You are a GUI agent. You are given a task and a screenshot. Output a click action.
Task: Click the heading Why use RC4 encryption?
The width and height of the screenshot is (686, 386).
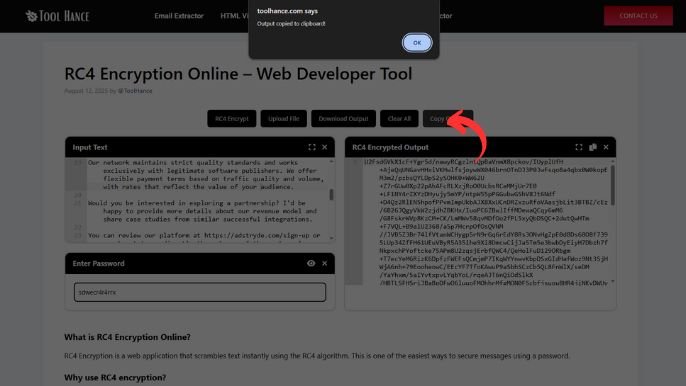click(x=115, y=377)
